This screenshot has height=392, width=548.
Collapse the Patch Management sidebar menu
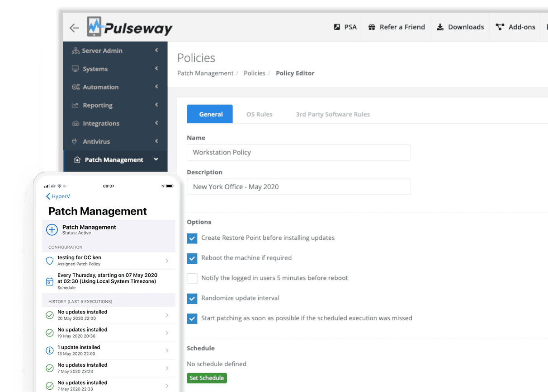point(156,159)
